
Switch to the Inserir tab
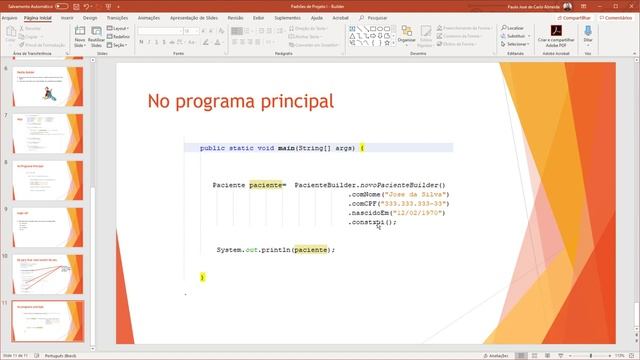pos(67,18)
